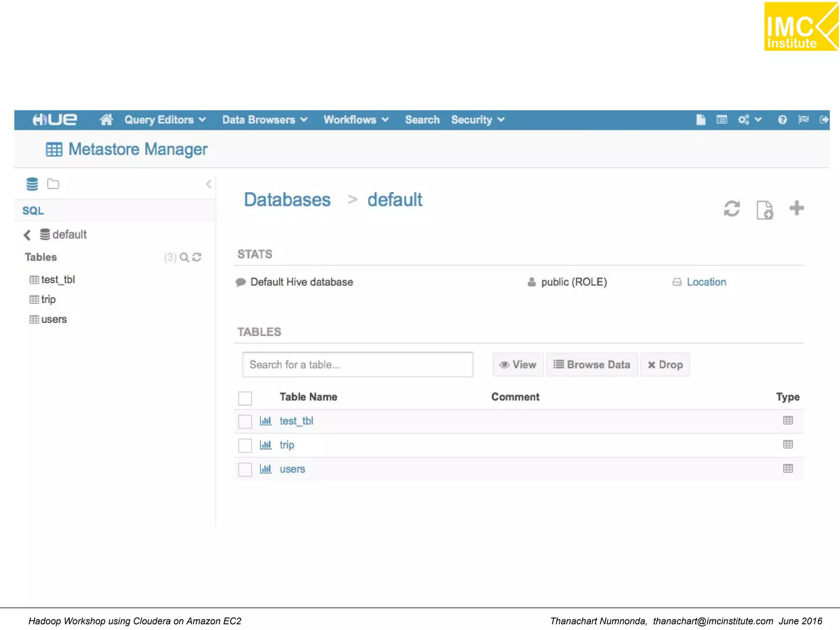Click the View button

[x=518, y=365]
